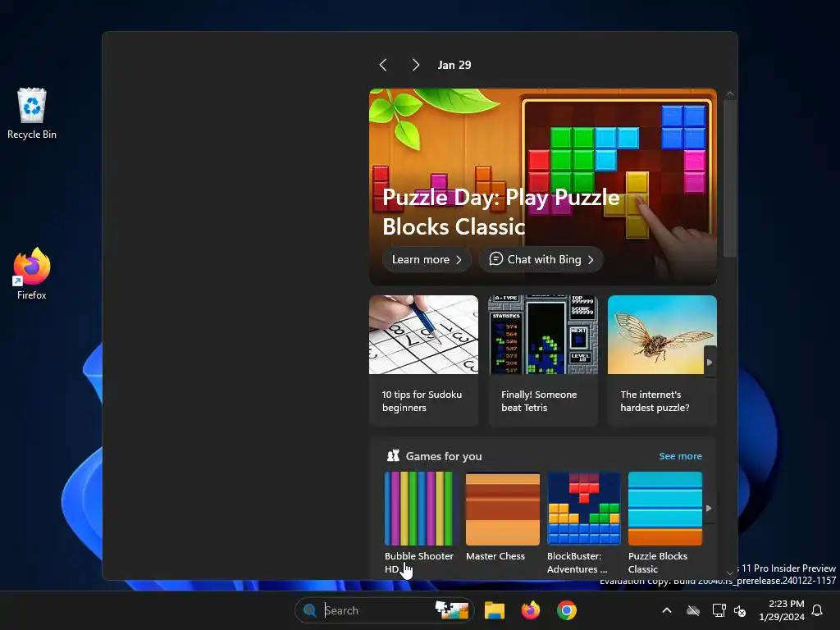Open network status tray icon

(719, 610)
